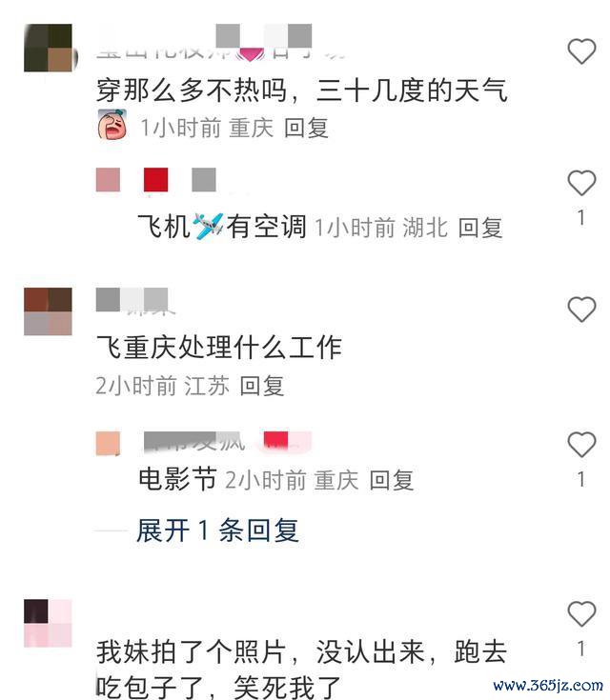This screenshot has height=700, width=610.
Task: Like the comment about thirty-degree weather
Action: (x=581, y=50)
